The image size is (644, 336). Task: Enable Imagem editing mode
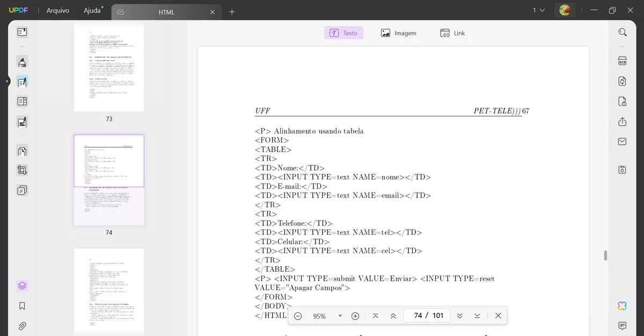(399, 33)
